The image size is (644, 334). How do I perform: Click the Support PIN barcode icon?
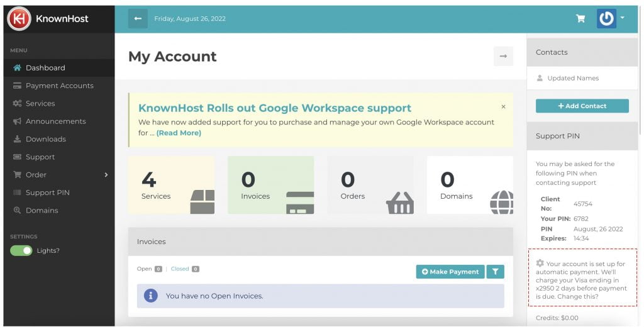(17, 192)
